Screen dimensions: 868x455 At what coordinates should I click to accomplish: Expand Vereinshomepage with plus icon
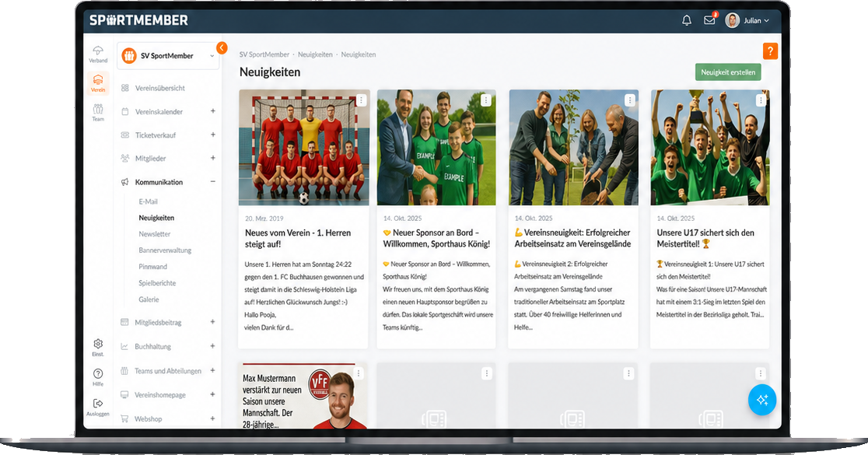coord(212,394)
